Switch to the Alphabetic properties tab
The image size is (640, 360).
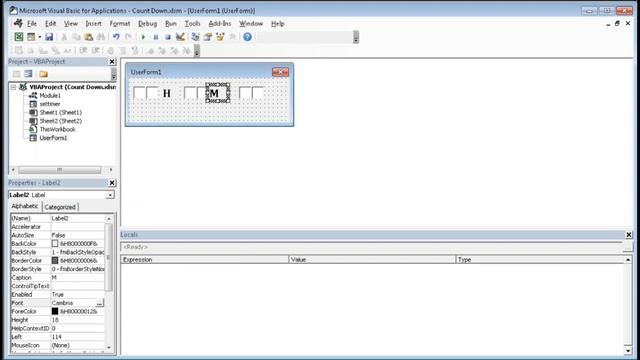coord(25,206)
